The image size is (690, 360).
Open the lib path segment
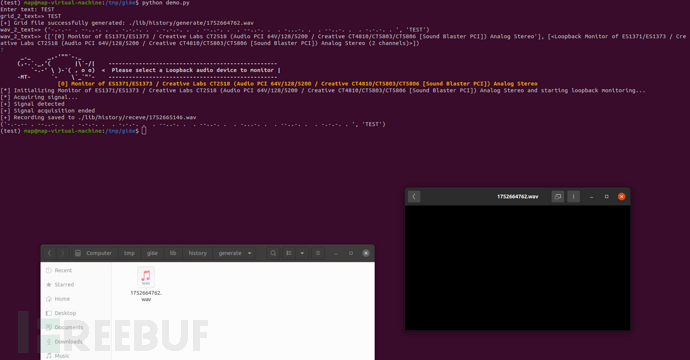tap(173, 253)
